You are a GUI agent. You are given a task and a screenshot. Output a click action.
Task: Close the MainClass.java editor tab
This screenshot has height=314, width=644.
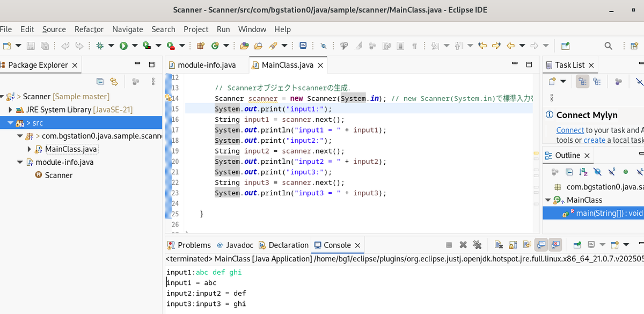[x=320, y=65]
